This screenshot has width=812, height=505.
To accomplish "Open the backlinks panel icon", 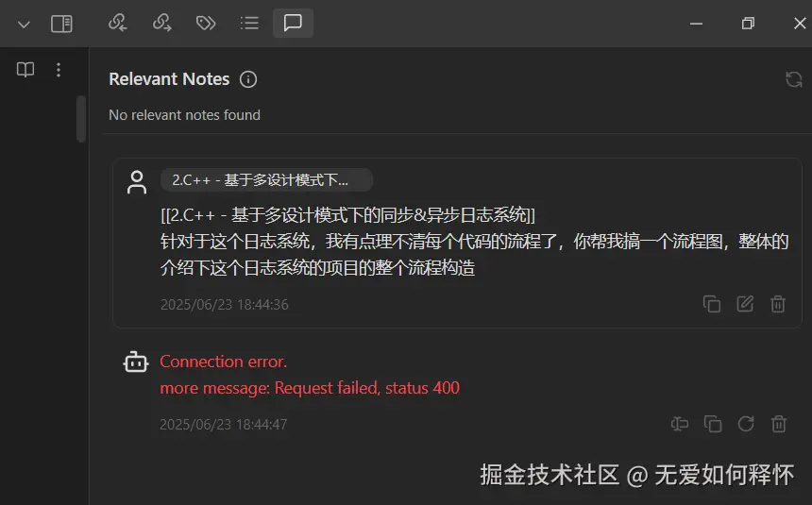I will coord(118,24).
